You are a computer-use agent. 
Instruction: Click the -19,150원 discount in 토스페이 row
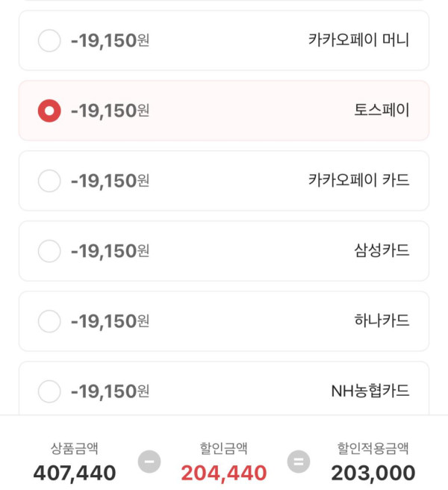tap(110, 111)
